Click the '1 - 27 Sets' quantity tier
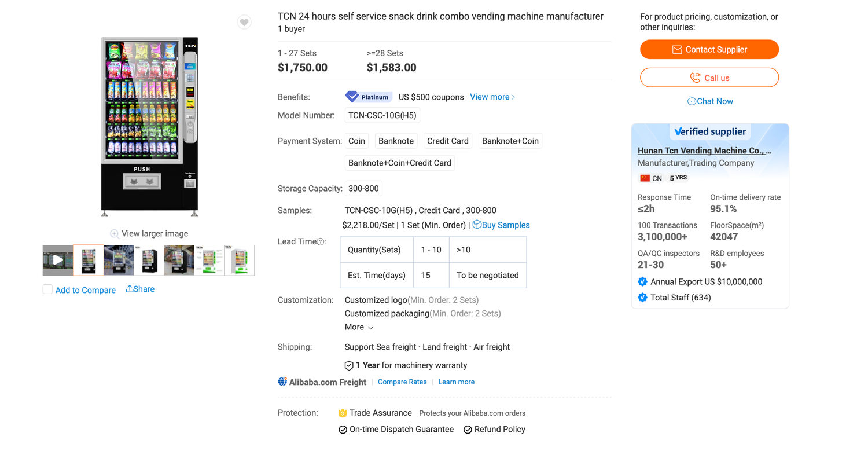The width and height of the screenshot is (868, 451). (297, 53)
